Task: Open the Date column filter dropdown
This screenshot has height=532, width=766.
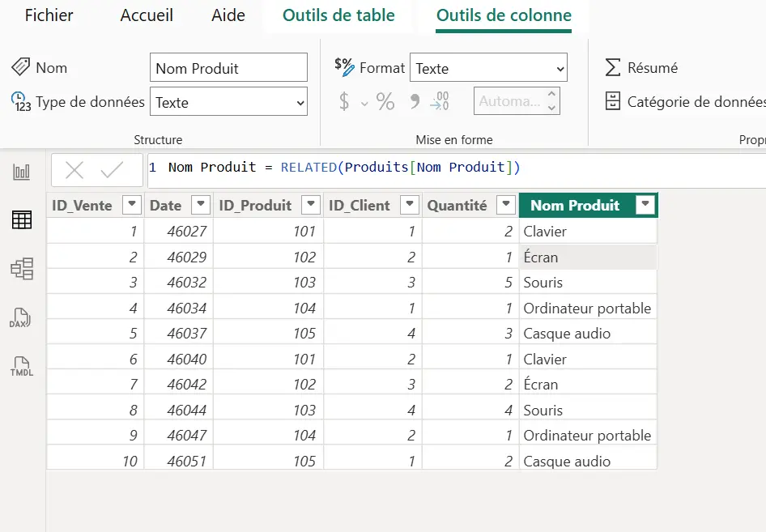Action: pyautogui.click(x=201, y=204)
